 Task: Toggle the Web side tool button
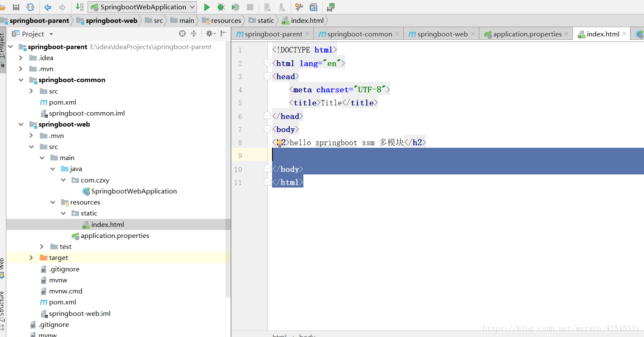click(x=3, y=268)
